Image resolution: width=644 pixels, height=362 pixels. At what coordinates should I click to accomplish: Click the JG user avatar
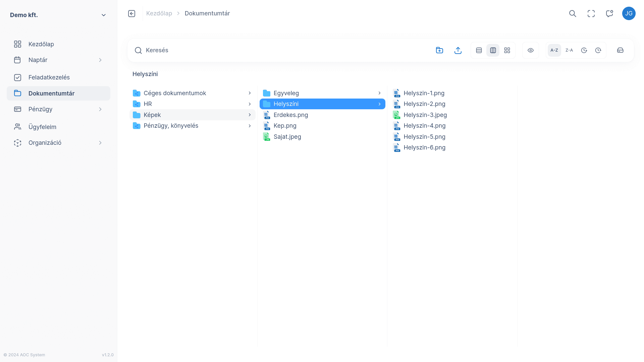(629, 13)
